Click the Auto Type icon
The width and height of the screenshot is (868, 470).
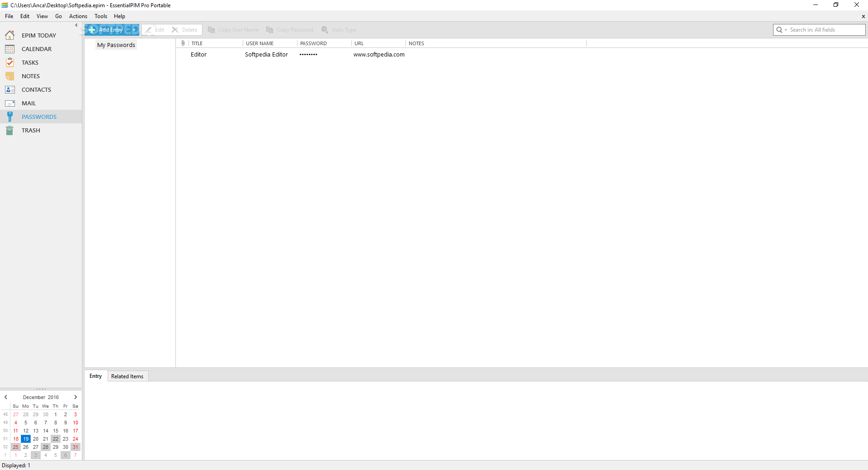(x=325, y=30)
